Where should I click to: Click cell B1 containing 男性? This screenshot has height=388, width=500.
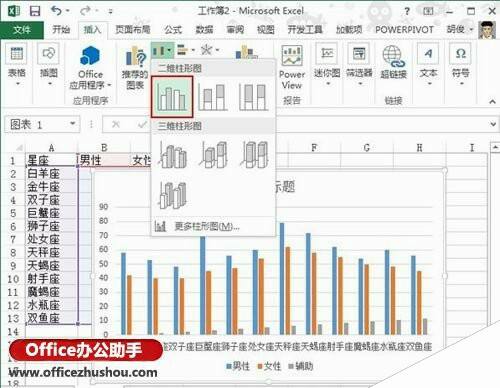point(104,160)
